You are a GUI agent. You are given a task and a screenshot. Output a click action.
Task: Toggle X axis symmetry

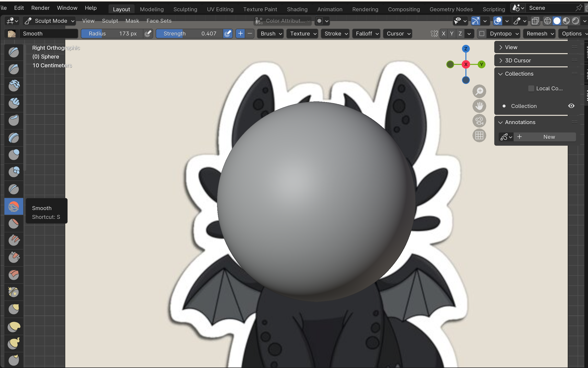[443, 34]
